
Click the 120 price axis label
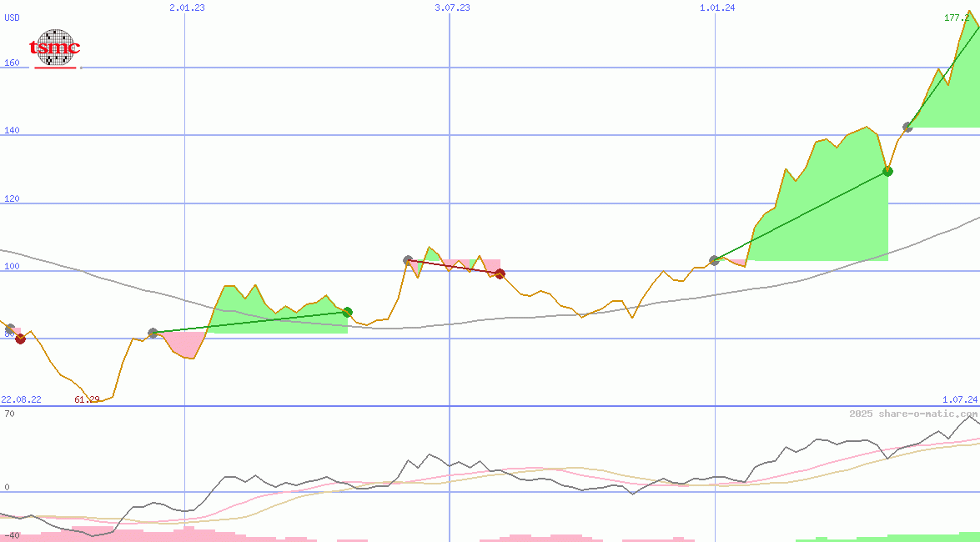(12, 198)
